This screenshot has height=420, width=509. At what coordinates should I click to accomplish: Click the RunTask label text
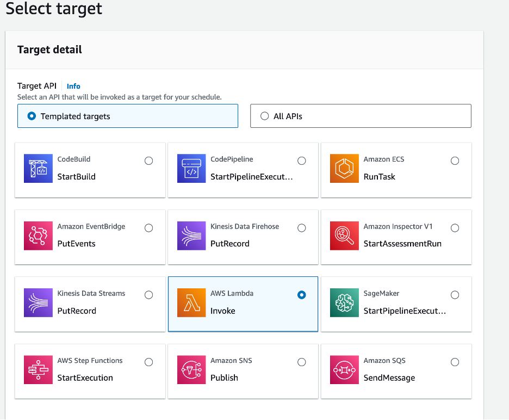tap(379, 177)
